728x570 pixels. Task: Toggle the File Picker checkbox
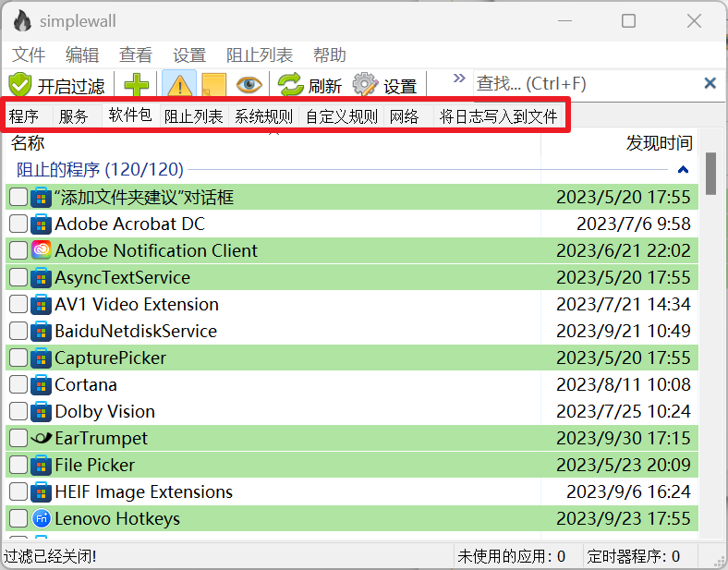(18, 465)
